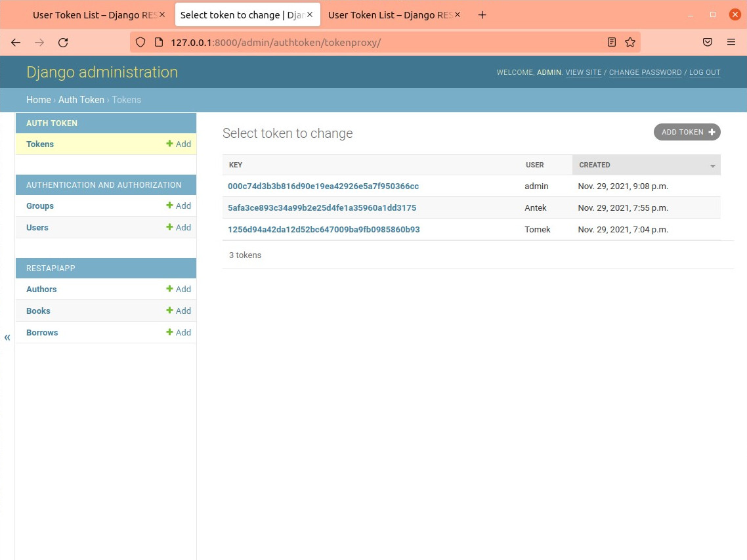Screen dimensions: 747x560
Task: Add a new borrow from the sidebar
Action: 179,333
